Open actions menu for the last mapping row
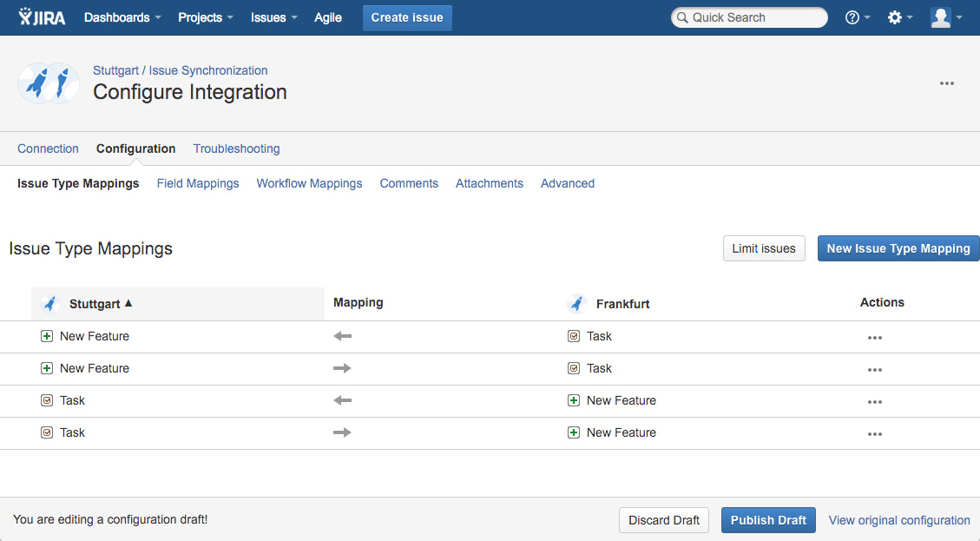 click(874, 434)
